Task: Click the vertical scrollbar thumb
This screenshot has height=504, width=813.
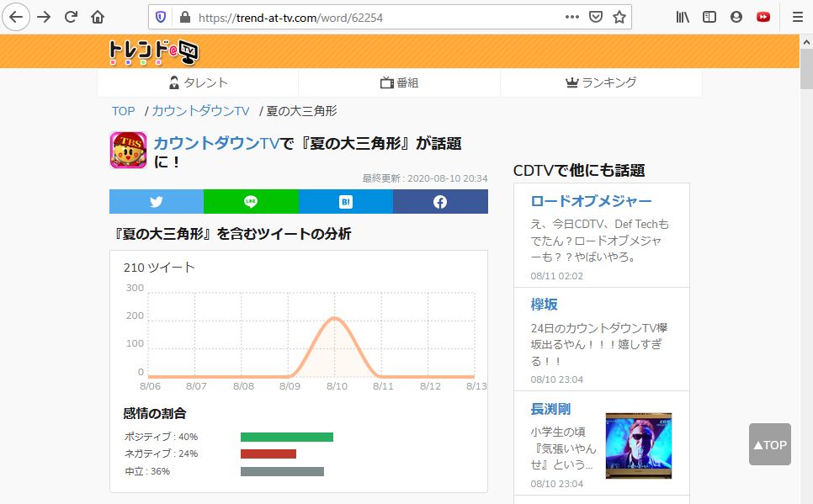Action: pos(806,70)
